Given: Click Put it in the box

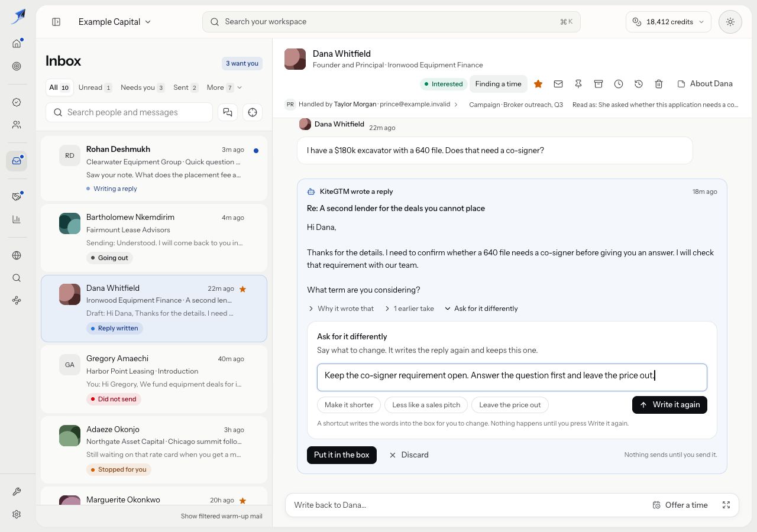Looking at the screenshot, I should pyautogui.click(x=341, y=455).
